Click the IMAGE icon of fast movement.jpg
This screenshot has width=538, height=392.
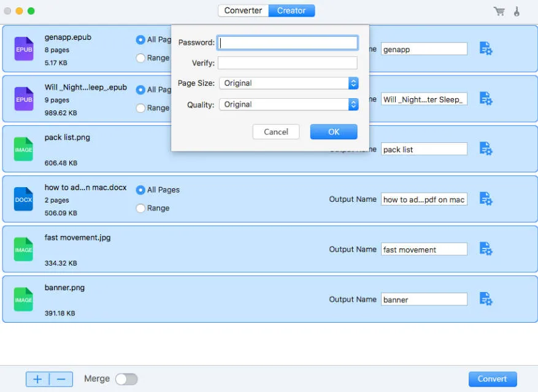23,249
